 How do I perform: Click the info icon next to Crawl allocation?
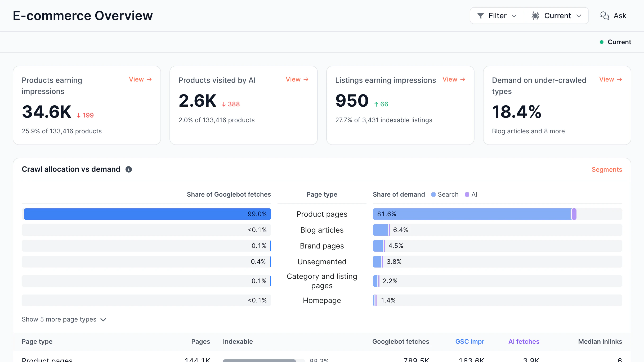pos(129,169)
